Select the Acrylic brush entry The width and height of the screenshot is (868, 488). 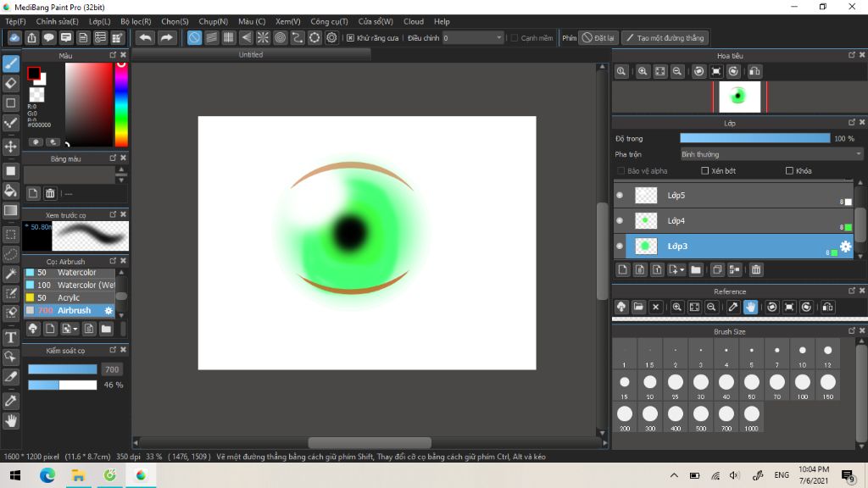(70, 297)
